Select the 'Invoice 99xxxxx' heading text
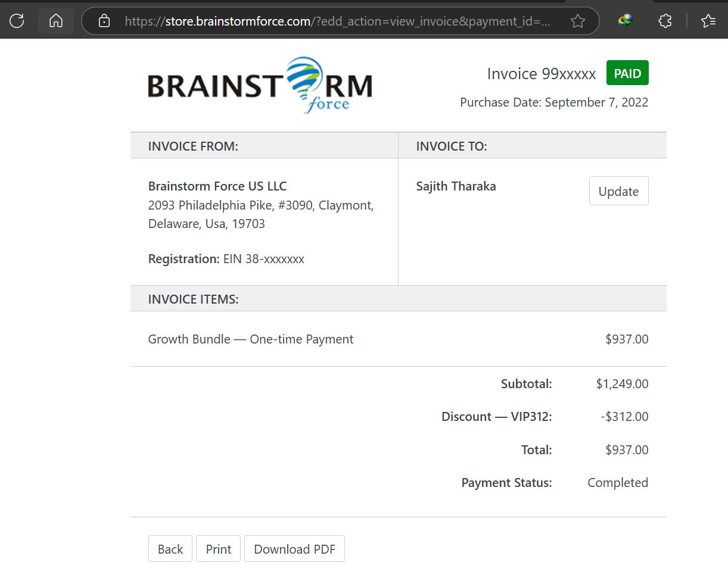 pos(542,74)
